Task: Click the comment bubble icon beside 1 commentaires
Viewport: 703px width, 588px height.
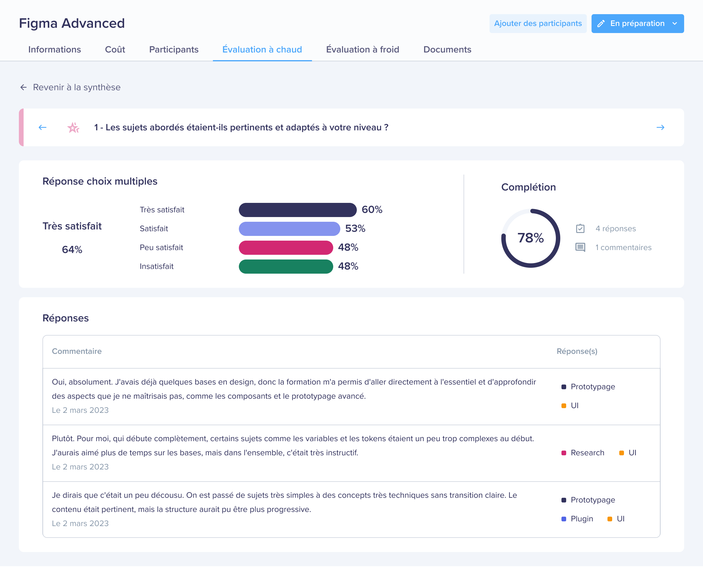Action: tap(580, 247)
